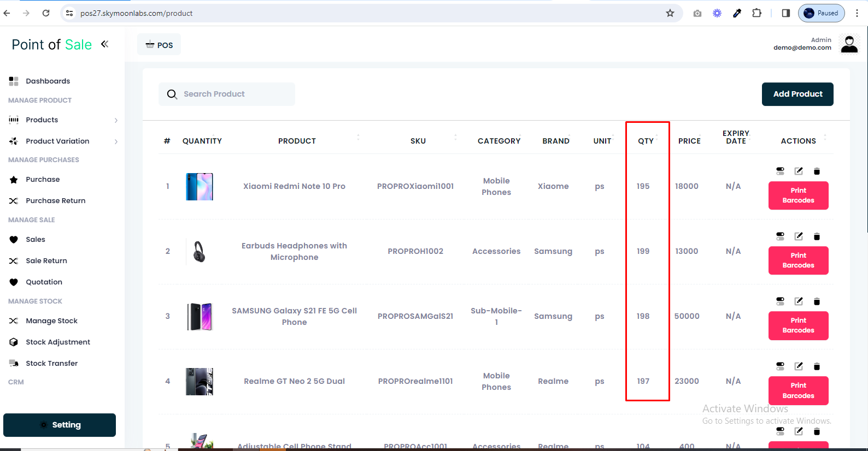
Task: Go to Purchase page
Action: (43, 179)
